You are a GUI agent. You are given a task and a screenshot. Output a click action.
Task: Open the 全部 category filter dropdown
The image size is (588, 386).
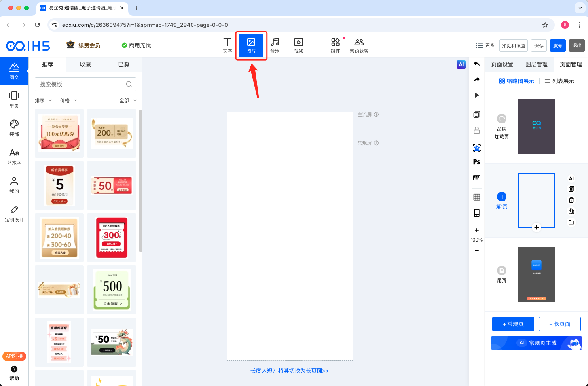pyautogui.click(x=128, y=101)
